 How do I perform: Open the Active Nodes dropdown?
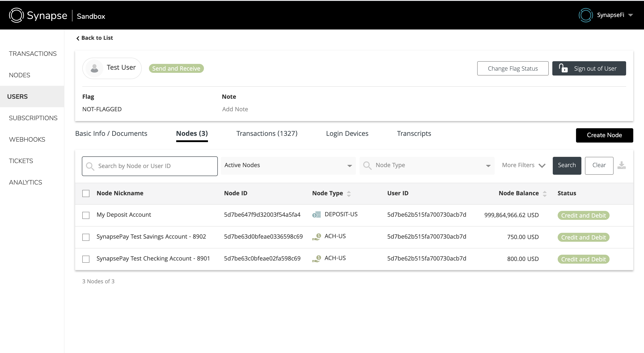click(x=288, y=165)
